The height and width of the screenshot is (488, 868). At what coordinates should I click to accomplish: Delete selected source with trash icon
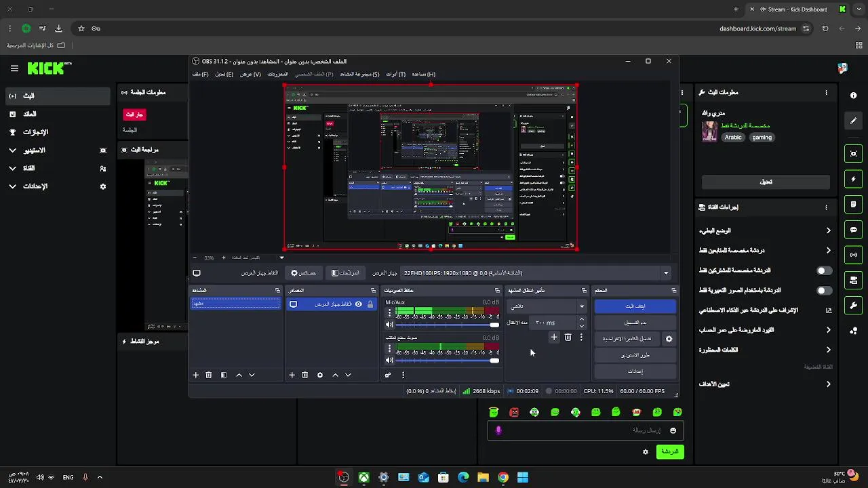(304, 375)
